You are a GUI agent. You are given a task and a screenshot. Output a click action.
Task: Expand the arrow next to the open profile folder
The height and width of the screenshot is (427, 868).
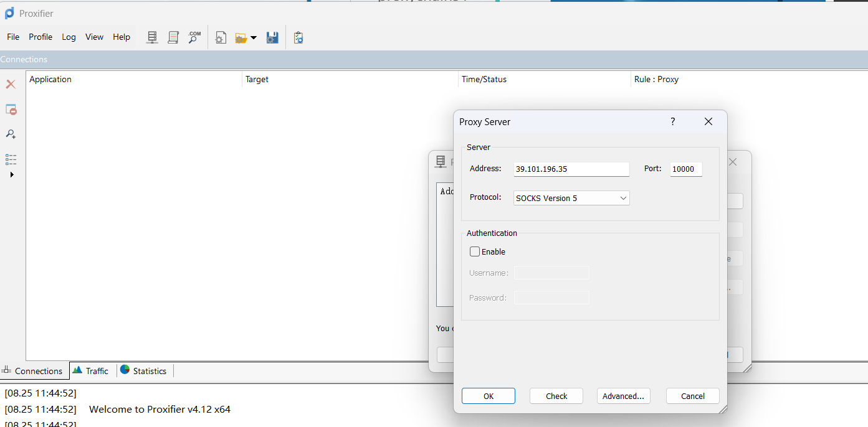pos(254,39)
